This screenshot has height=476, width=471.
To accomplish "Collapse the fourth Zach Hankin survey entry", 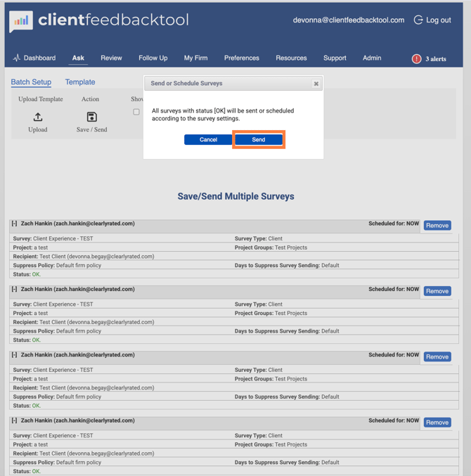I will pos(14,420).
